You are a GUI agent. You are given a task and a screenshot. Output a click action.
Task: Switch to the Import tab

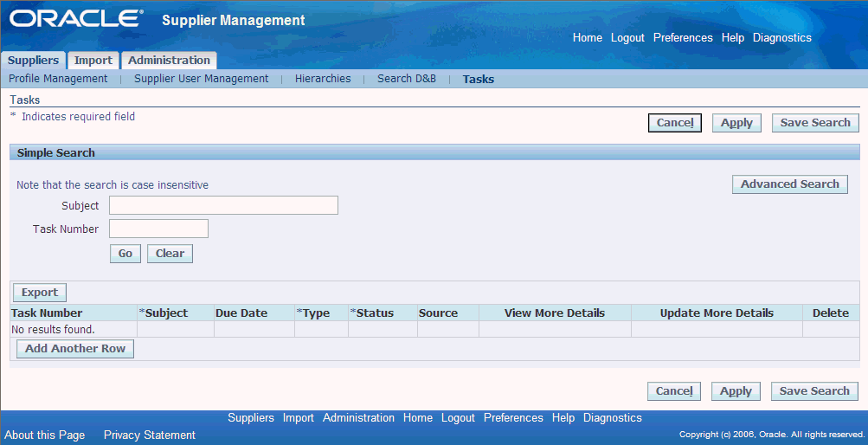coord(93,61)
